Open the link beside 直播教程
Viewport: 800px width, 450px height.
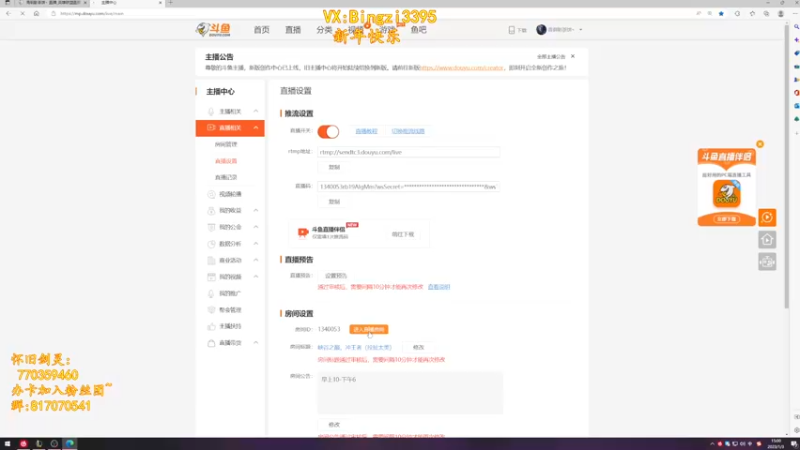tap(408, 131)
